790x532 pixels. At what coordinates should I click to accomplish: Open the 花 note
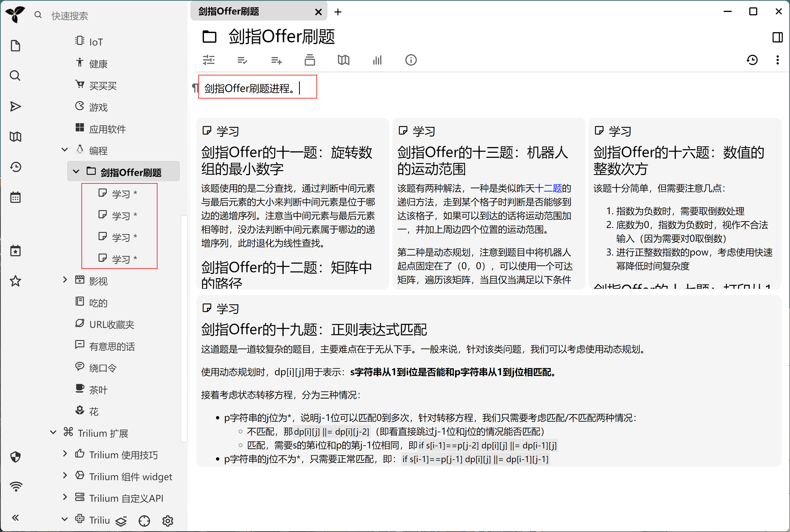(x=94, y=412)
